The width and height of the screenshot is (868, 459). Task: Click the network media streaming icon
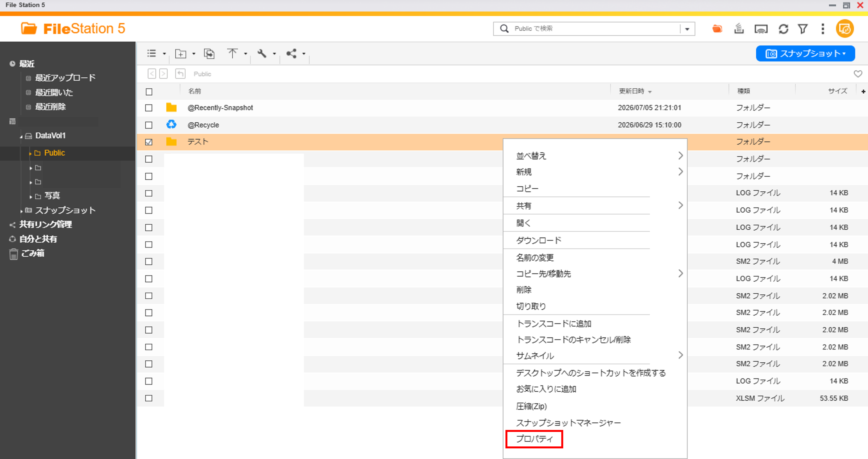(761, 29)
